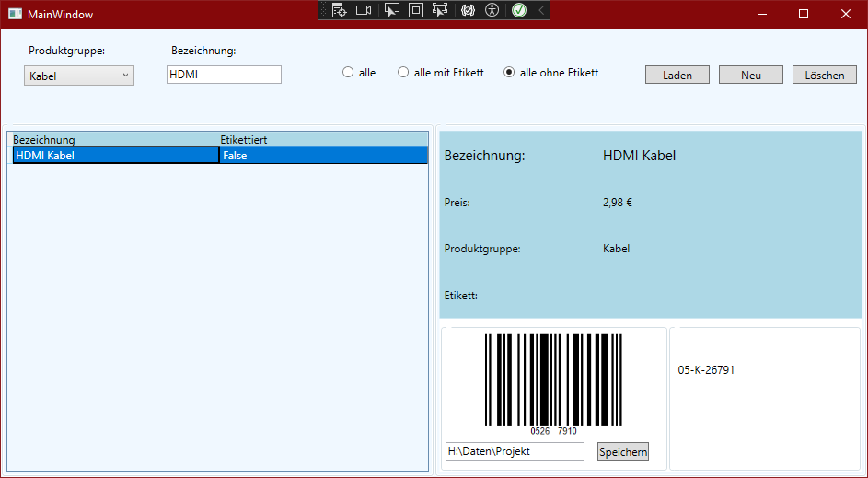Click the Laden button
Viewport: 868px width, 478px height.
click(x=677, y=76)
